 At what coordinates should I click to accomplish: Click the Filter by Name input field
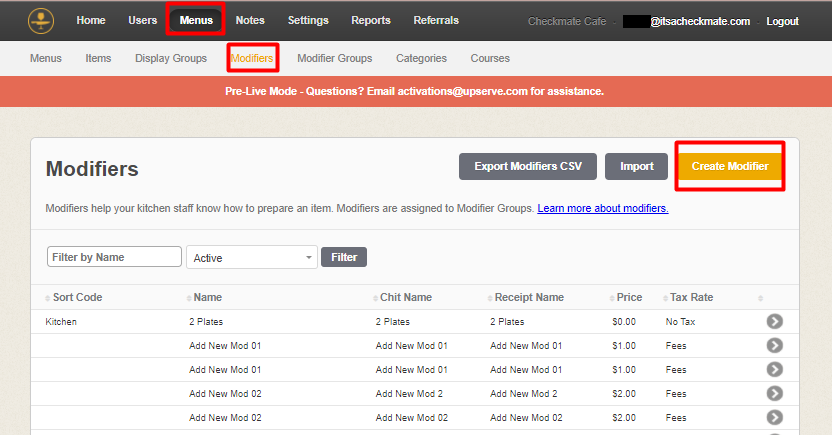tap(114, 257)
